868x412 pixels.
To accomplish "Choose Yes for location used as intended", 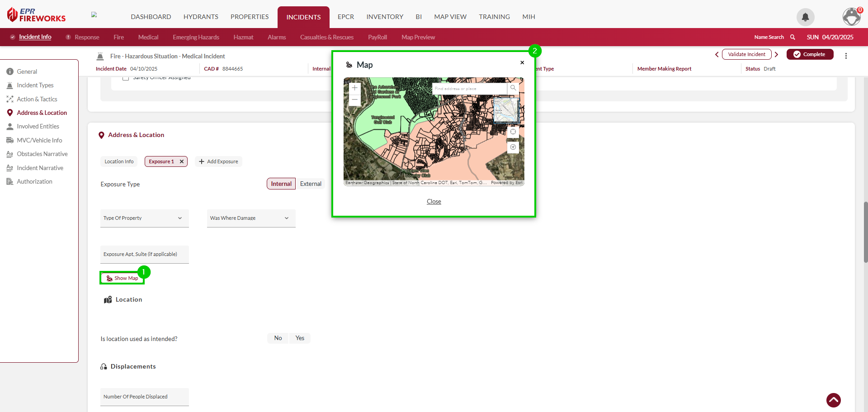I will (300, 338).
